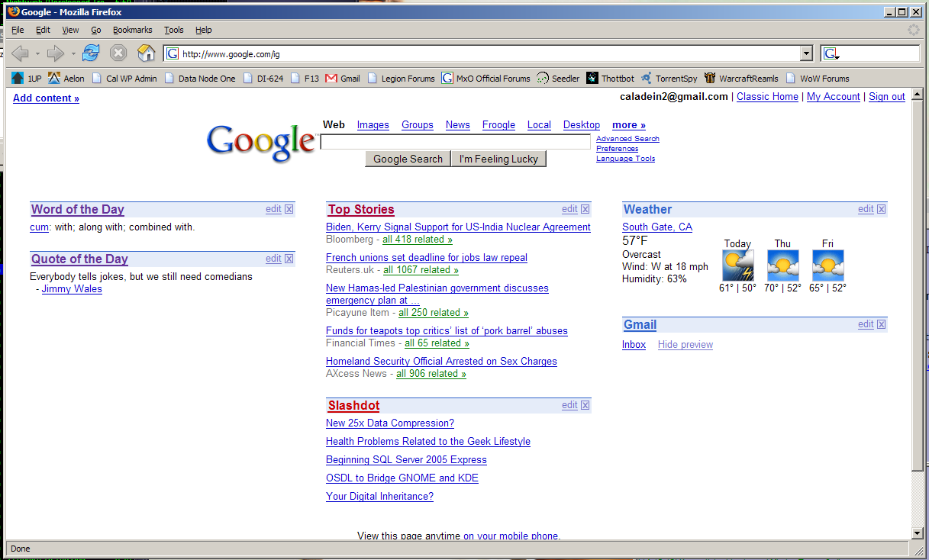
Task: Switch to the News search tab
Action: [x=458, y=125]
